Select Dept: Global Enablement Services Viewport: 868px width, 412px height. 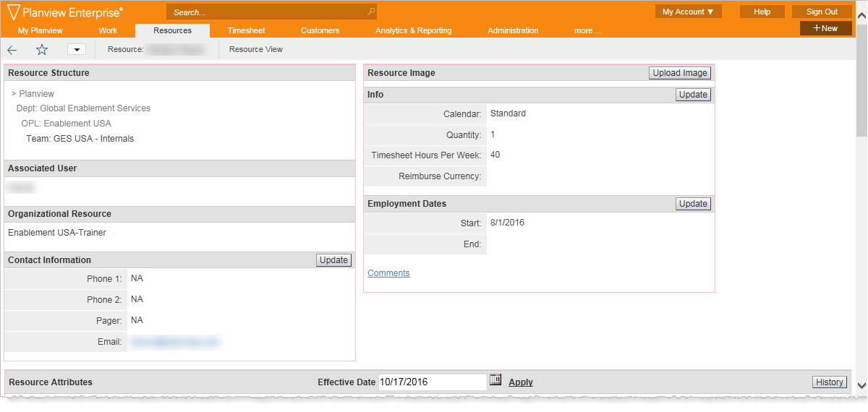[x=83, y=108]
